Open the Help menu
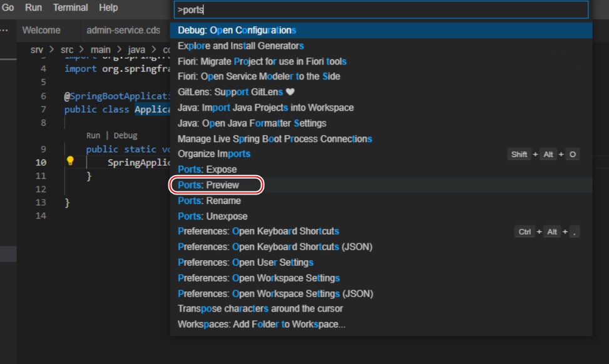Screen dimensions: 609x364 [108, 8]
